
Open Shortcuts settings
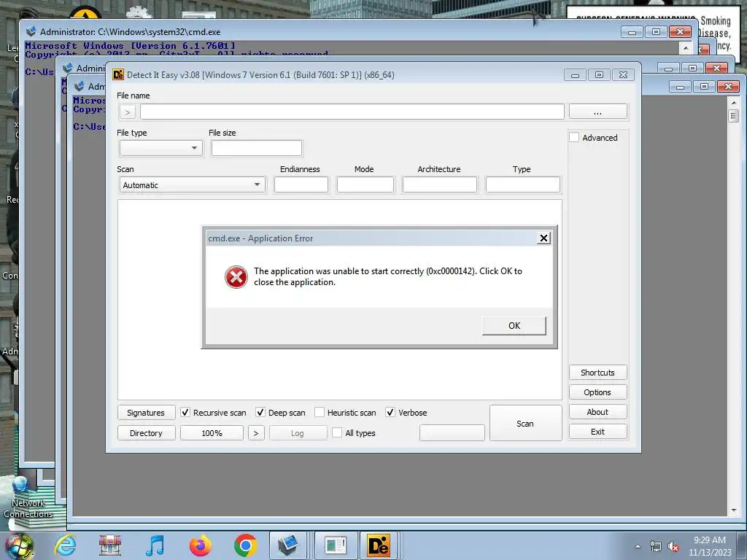[x=598, y=373]
